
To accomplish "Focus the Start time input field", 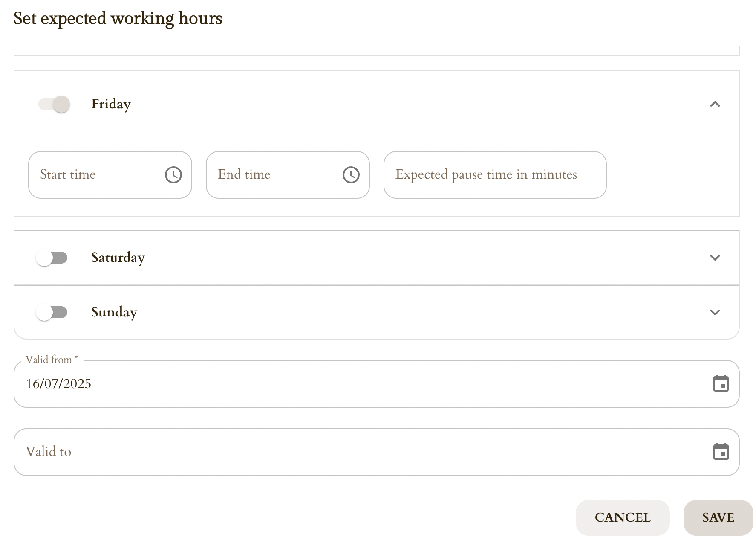I will [110, 175].
